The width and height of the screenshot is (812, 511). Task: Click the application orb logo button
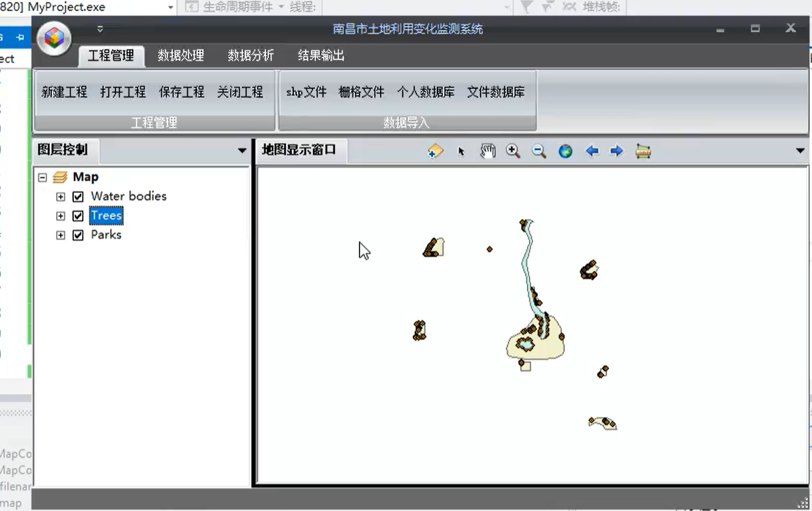(x=54, y=38)
